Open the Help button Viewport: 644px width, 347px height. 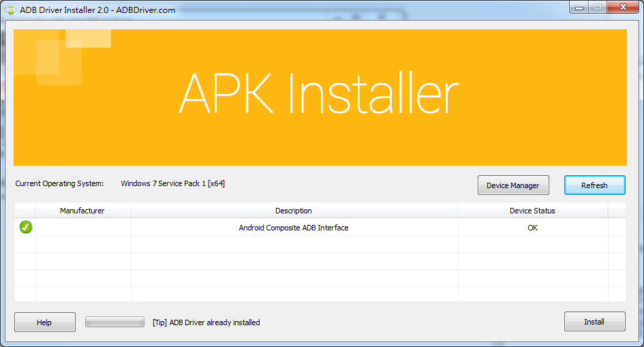tap(45, 322)
